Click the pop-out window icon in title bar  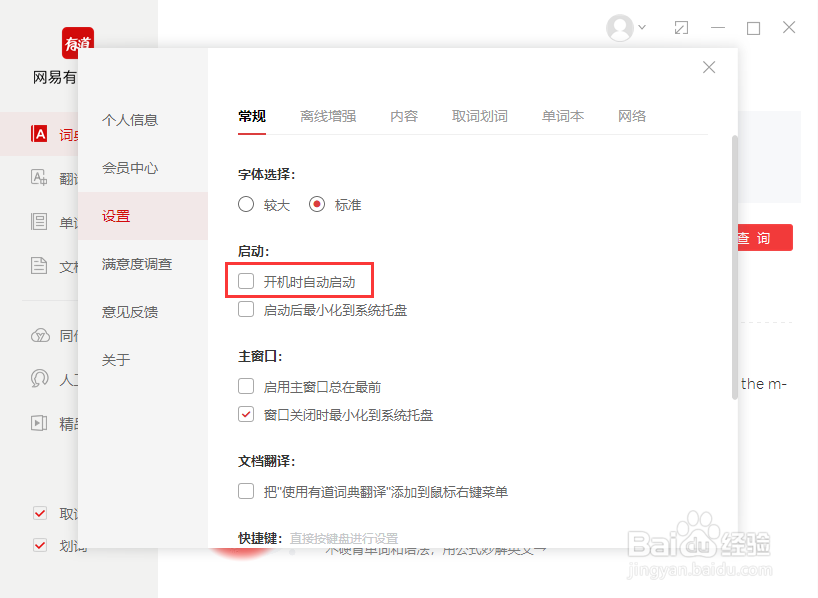pyautogui.click(x=681, y=27)
